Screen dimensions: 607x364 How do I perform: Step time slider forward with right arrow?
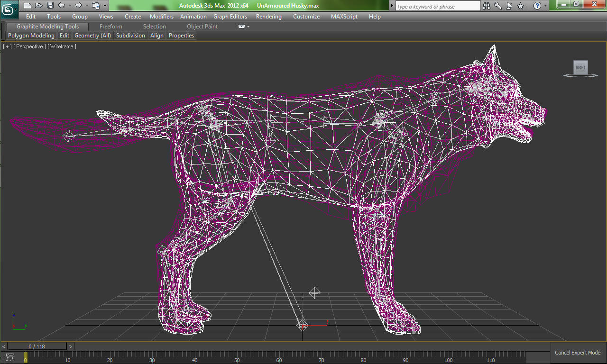(x=71, y=346)
